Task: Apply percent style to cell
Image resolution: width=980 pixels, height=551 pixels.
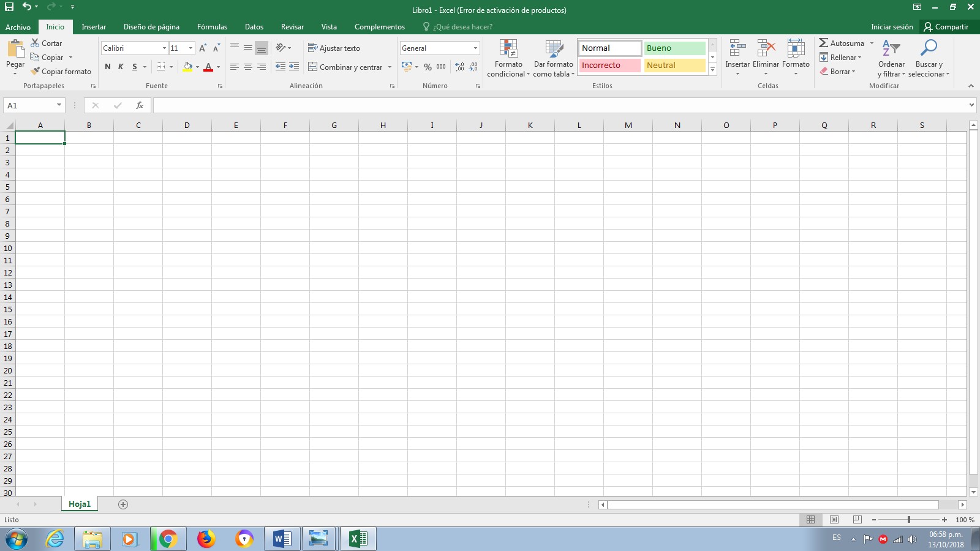Action: (x=428, y=67)
